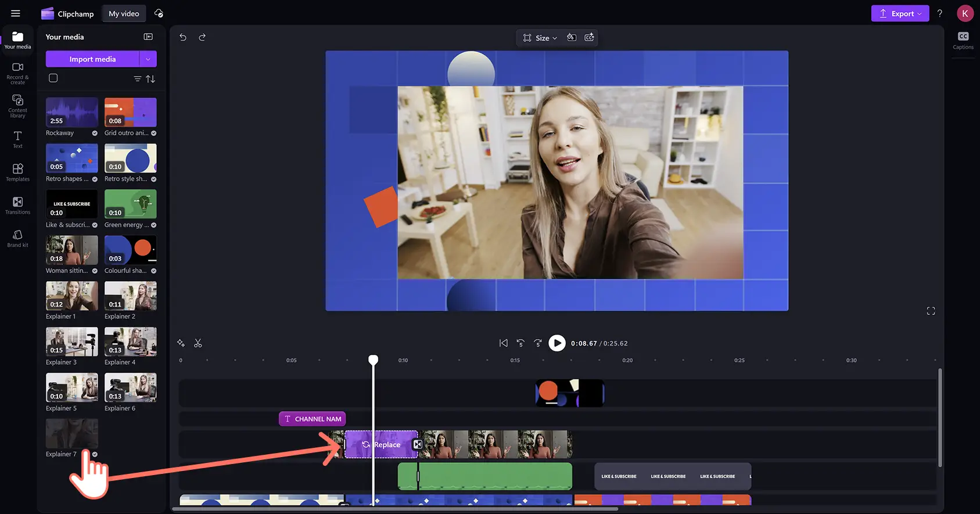Open the hamburger main menu
Viewport: 980px width, 514px height.
(x=16, y=13)
